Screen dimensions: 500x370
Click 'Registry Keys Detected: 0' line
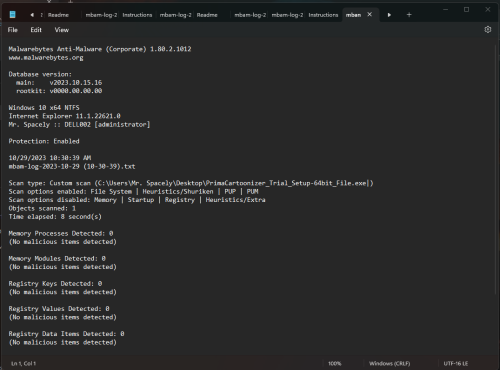tap(55, 284)
